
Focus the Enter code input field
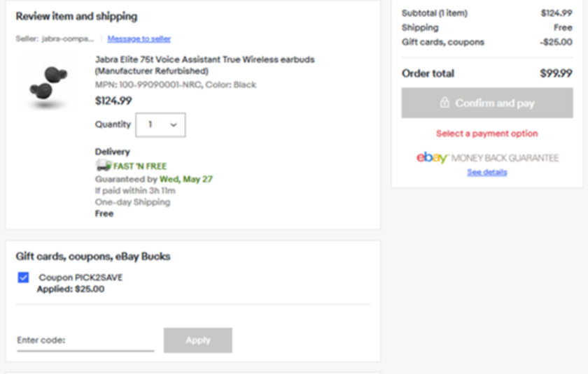(x=85, y=340)
